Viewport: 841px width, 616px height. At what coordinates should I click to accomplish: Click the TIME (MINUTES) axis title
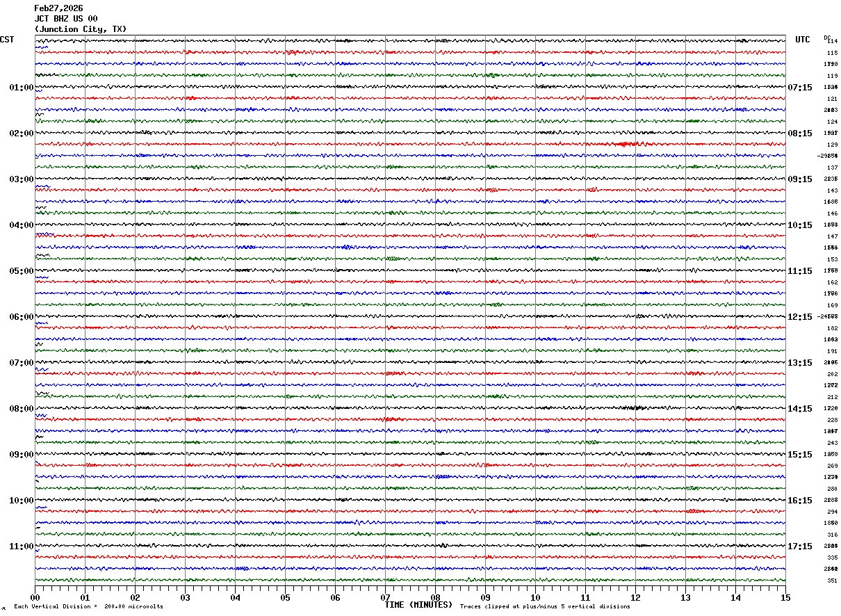418,605
